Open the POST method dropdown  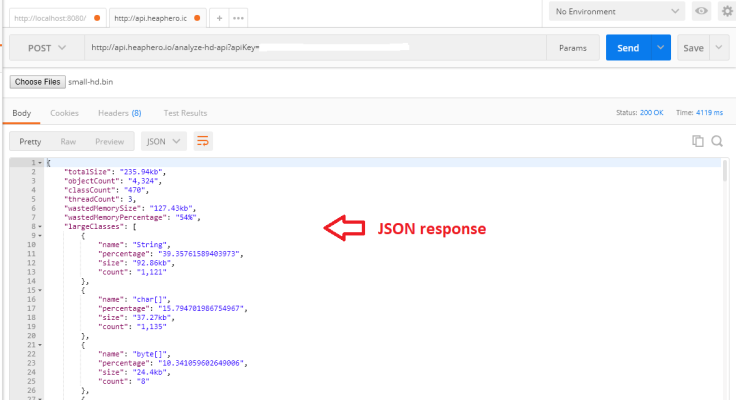click(46, 48)
